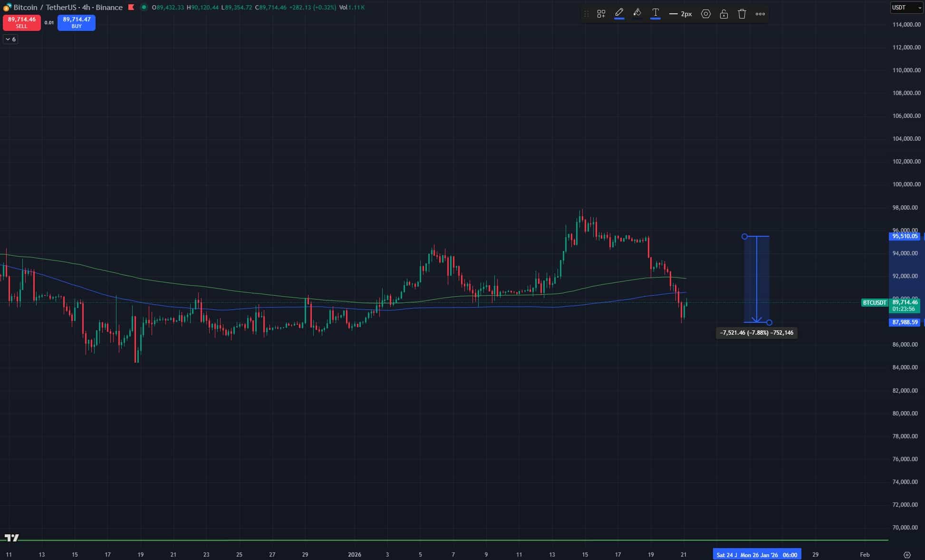
Task: Click the green market status dot
Action: click(x=144, y=7)
